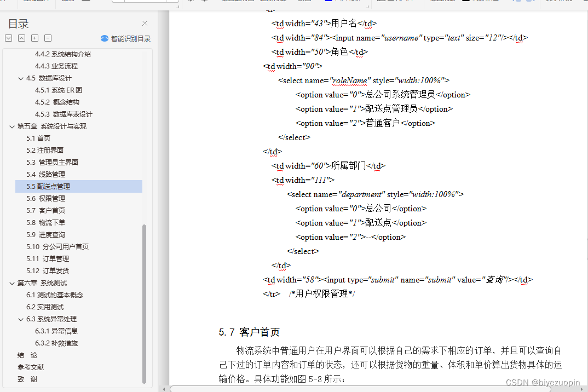Click the blue 智能识别目录 robot icon
588x392 pixels.
(105, 38)
